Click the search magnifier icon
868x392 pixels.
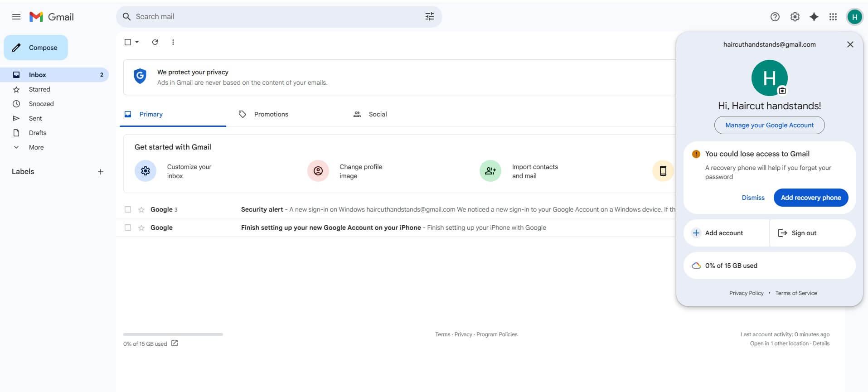[x=127, y=16]
